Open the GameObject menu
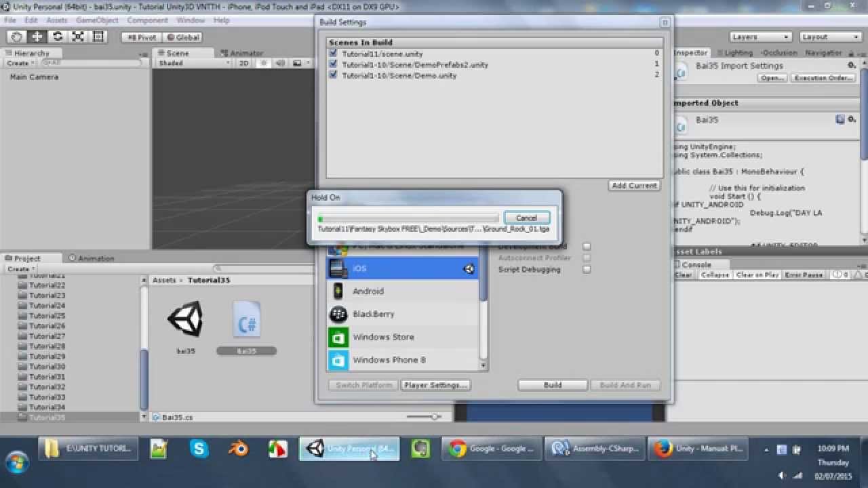Image resolution: width=868 pixels, height=488 pixels. (97, 20)
